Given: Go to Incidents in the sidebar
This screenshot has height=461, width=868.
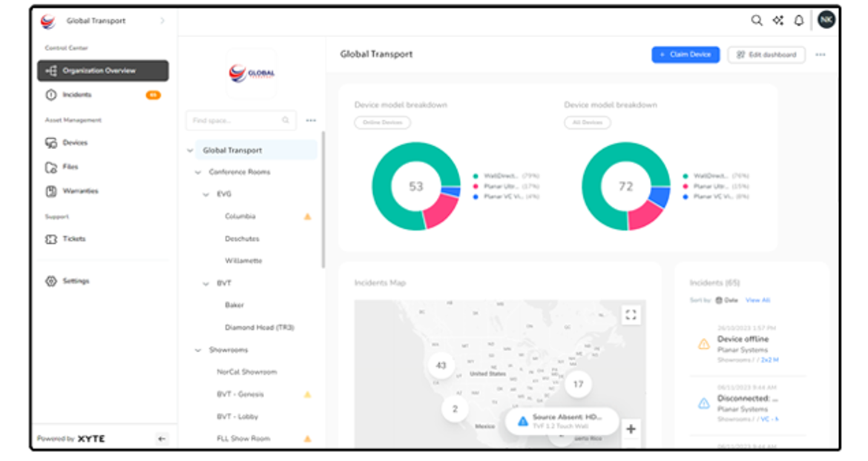Looking at the screenshot, I should tap(78, 95).
